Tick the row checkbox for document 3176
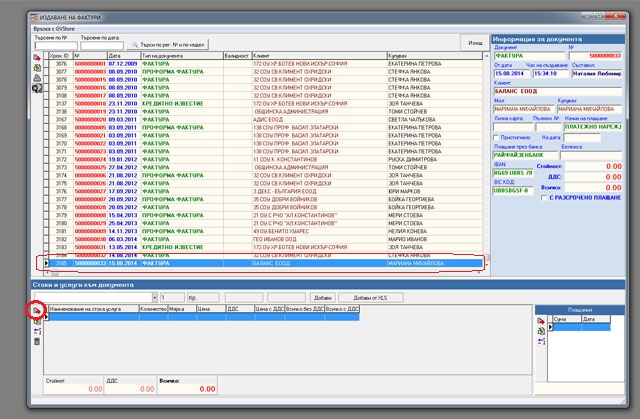 [x=46, y=191]
